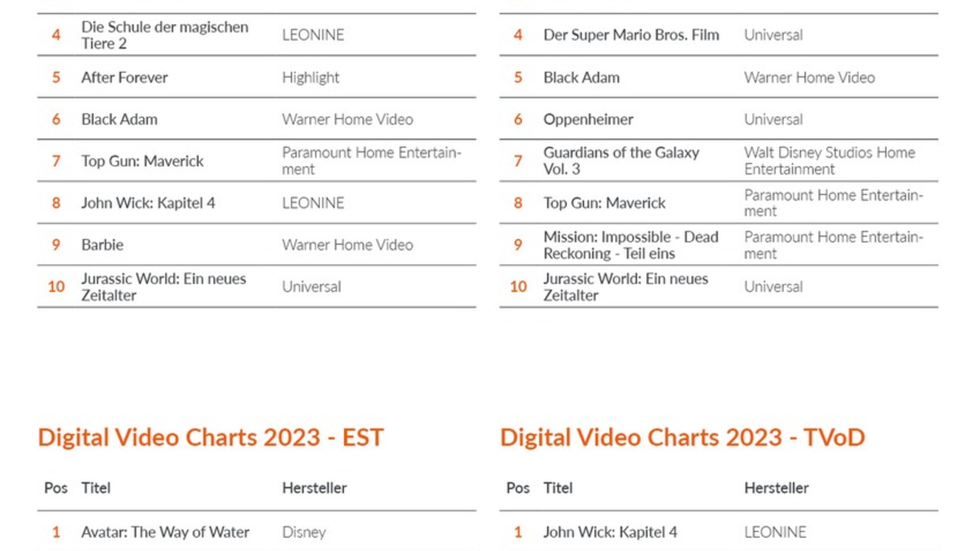Open Der Super Mario Bros. Film entry
Screen dimensions: 980x551
tap(631, 35)
